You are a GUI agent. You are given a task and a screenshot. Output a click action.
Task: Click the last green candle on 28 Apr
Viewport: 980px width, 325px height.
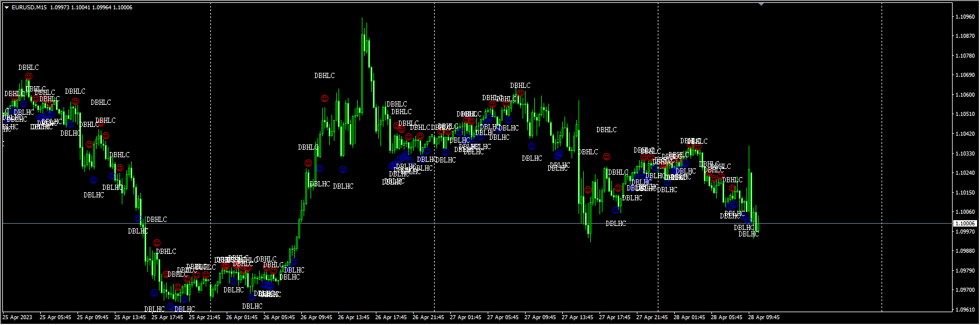758,223
